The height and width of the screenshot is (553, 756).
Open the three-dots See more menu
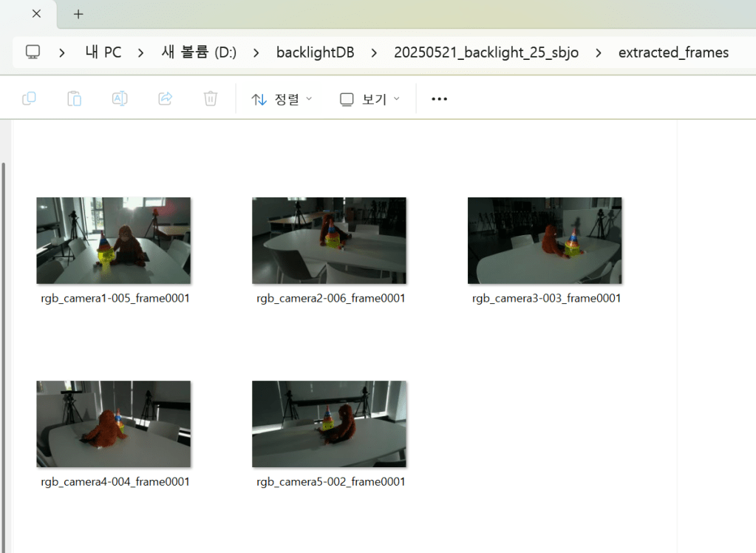tap(439, 99)
